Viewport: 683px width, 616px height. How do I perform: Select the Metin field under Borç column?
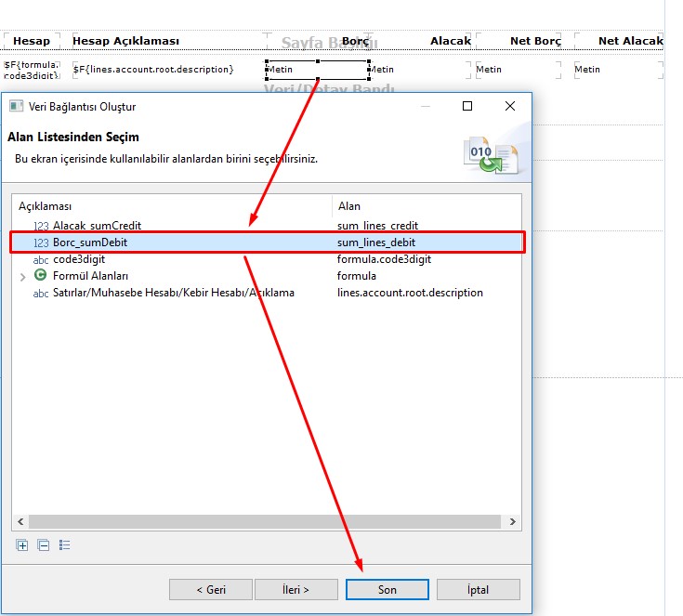point(317,70)
